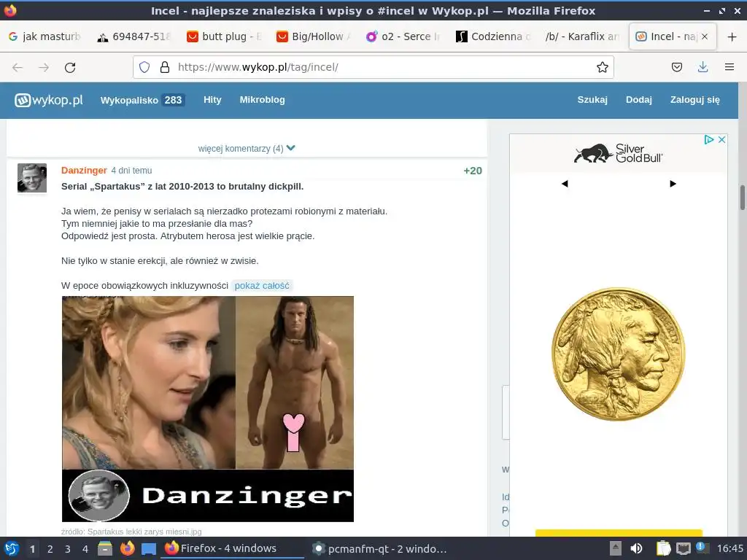
Task: Open the Firefox hamburger menu
Action: (729, 67)
